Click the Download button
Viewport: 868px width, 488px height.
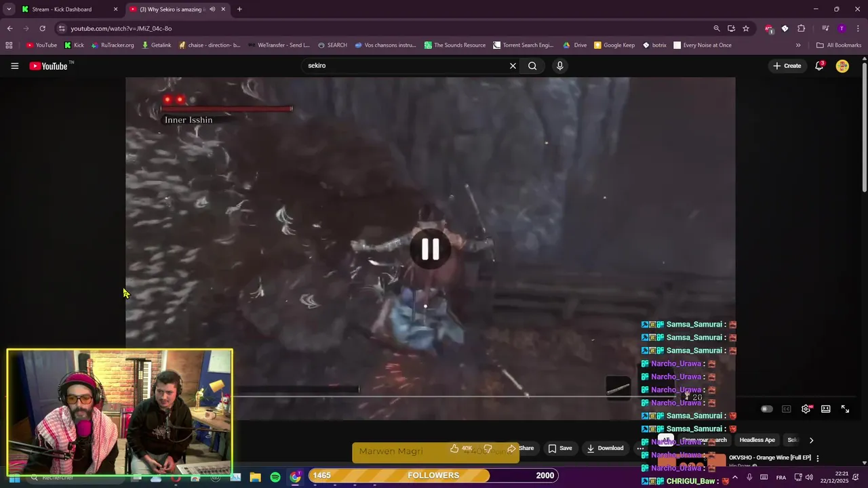606,448
